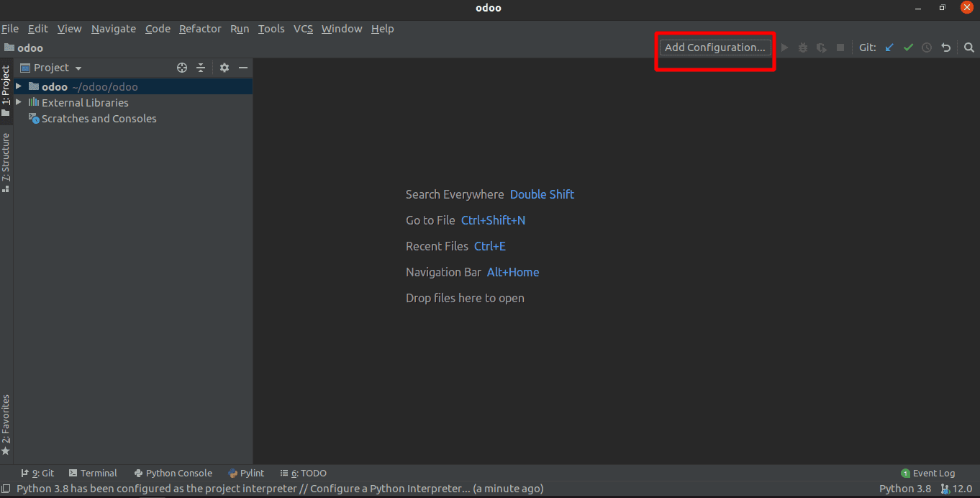Open Search Everywhere via the magnifier icon
980x498 pixels.
click(x=968, y=47)
